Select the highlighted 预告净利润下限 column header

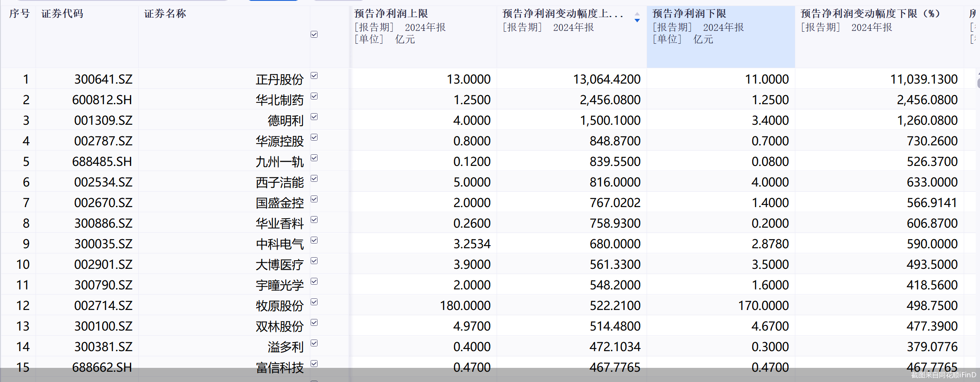tap(720, 27)
